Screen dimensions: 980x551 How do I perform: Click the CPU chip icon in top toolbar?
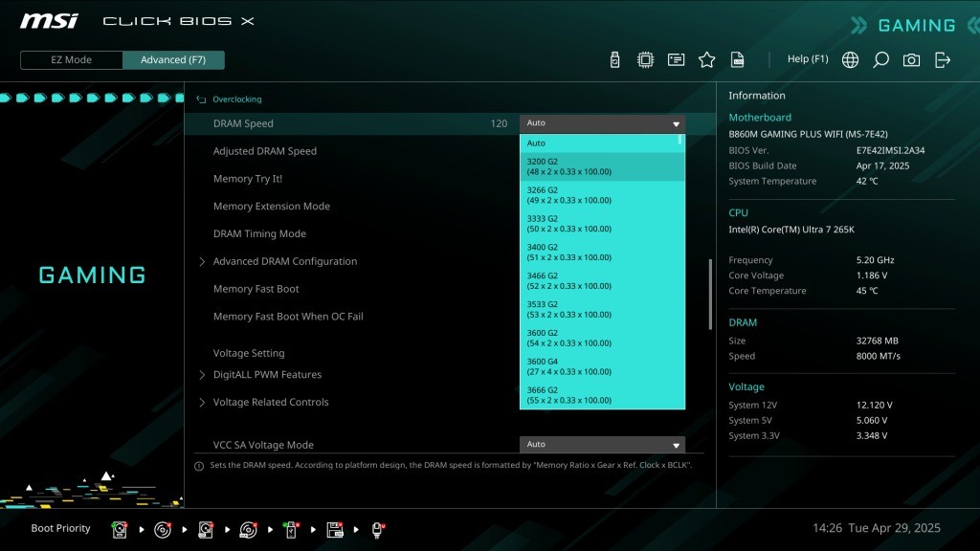[645, 60]
